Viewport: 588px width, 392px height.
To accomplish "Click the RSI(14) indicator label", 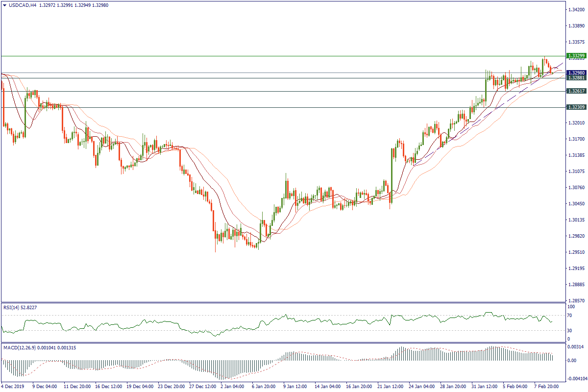I will tap(13, 307).
